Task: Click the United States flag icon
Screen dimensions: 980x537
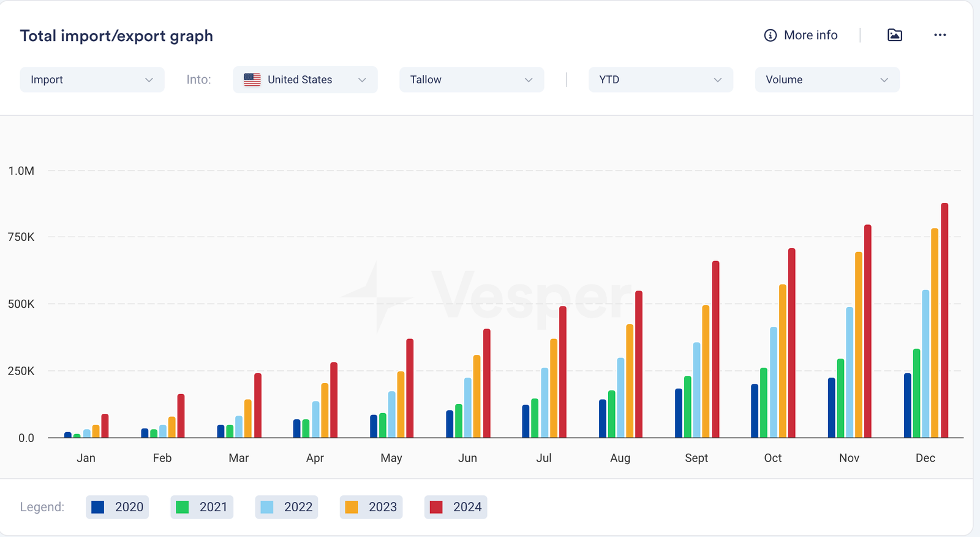Action: click(x=252, y=80)
